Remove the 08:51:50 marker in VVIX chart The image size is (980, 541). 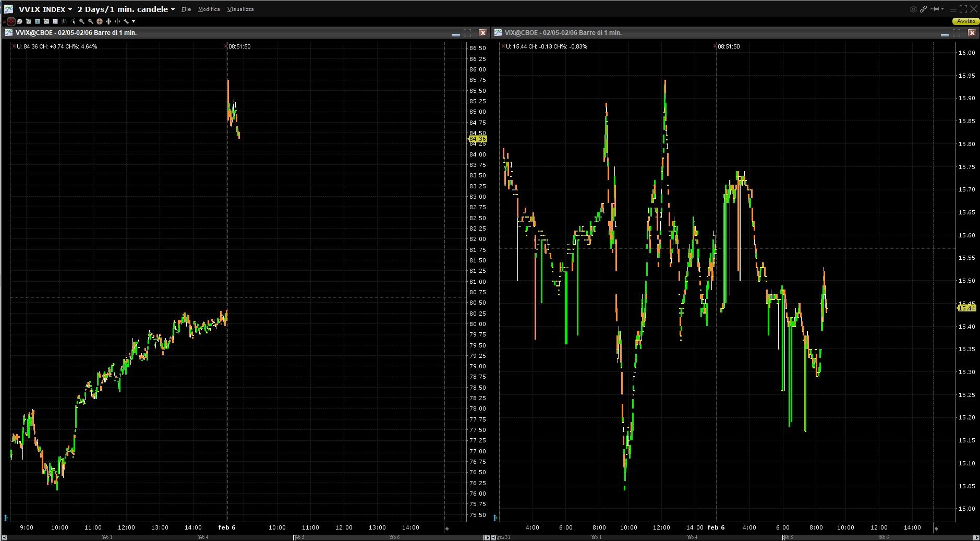click(x=226, y=46)
